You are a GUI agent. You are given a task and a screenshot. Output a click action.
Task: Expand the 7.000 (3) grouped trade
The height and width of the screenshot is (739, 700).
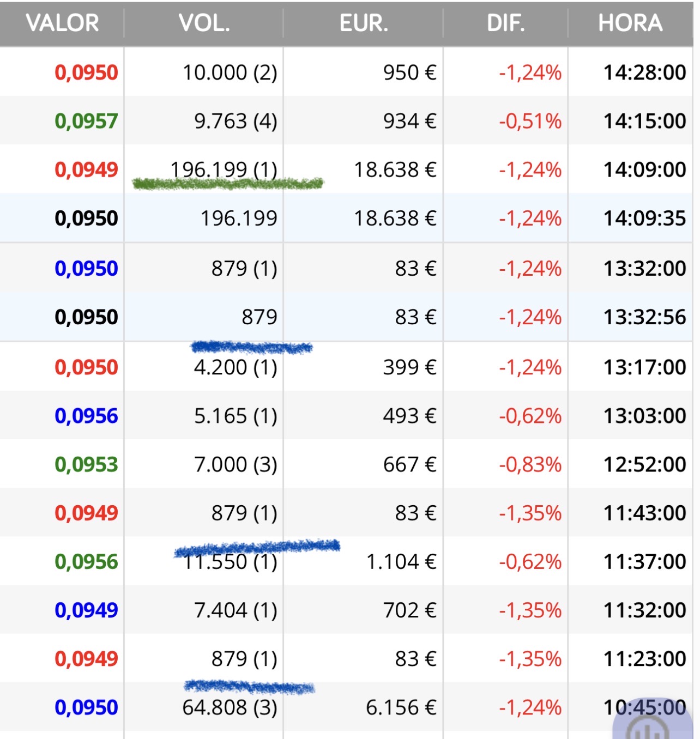(235, 464)
